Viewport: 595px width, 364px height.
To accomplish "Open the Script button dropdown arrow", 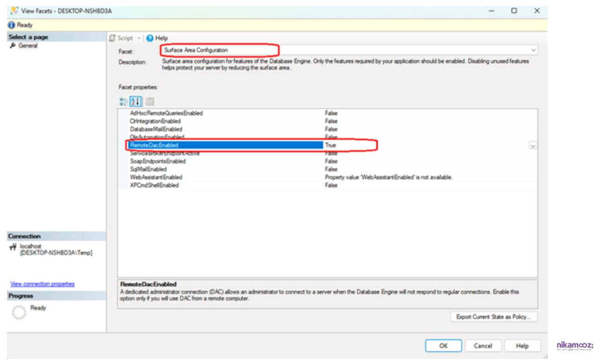I will (139, 38).
